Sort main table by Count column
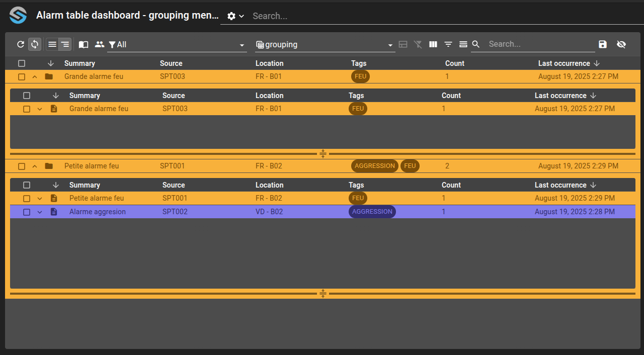The height and width of the screenshot is (355, 644). pos(455,63)
